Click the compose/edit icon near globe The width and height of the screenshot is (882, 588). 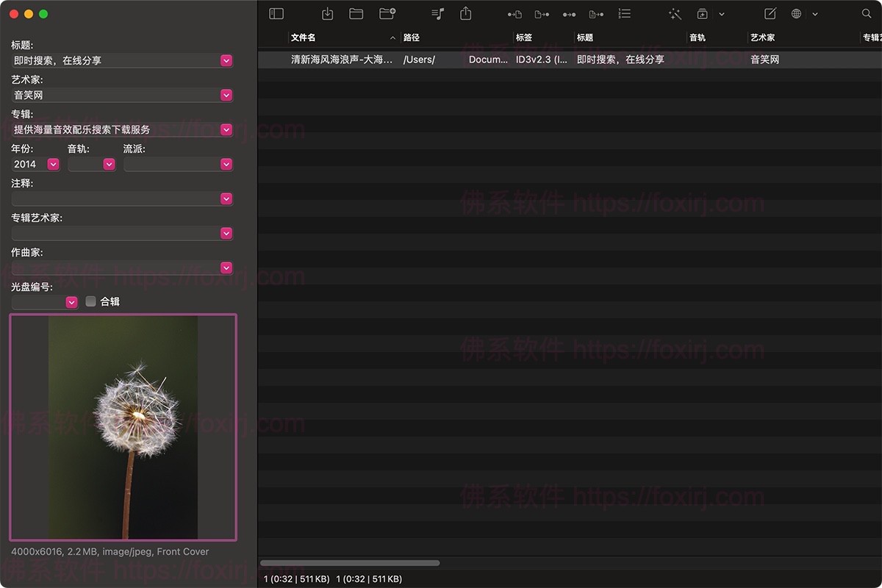pos(769,13)
